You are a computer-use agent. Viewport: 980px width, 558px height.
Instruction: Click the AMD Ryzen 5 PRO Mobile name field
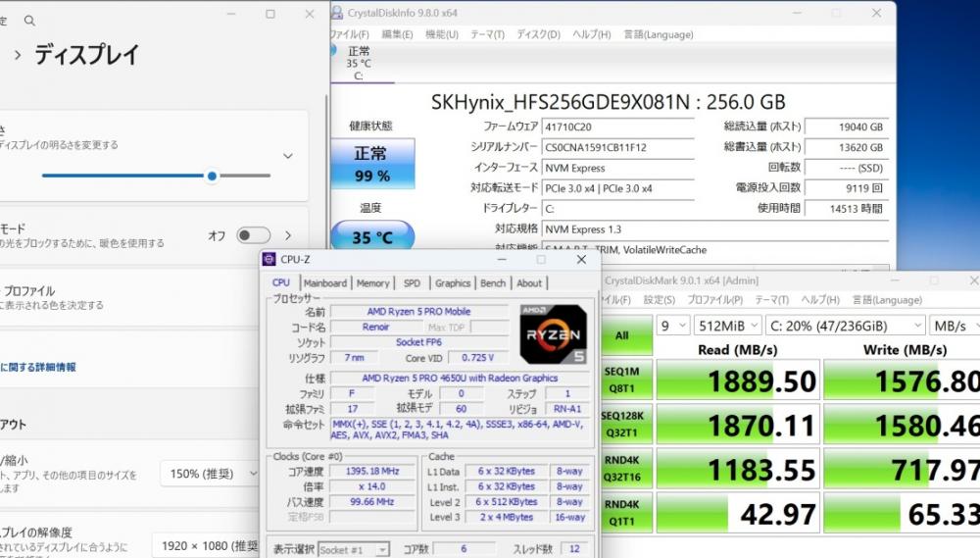(418, 312)
